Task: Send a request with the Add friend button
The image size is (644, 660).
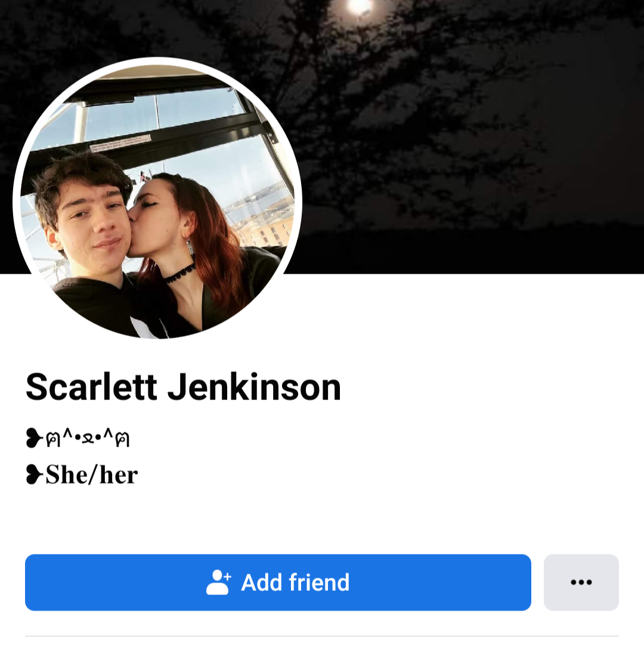Action: (x=278, y=582)
